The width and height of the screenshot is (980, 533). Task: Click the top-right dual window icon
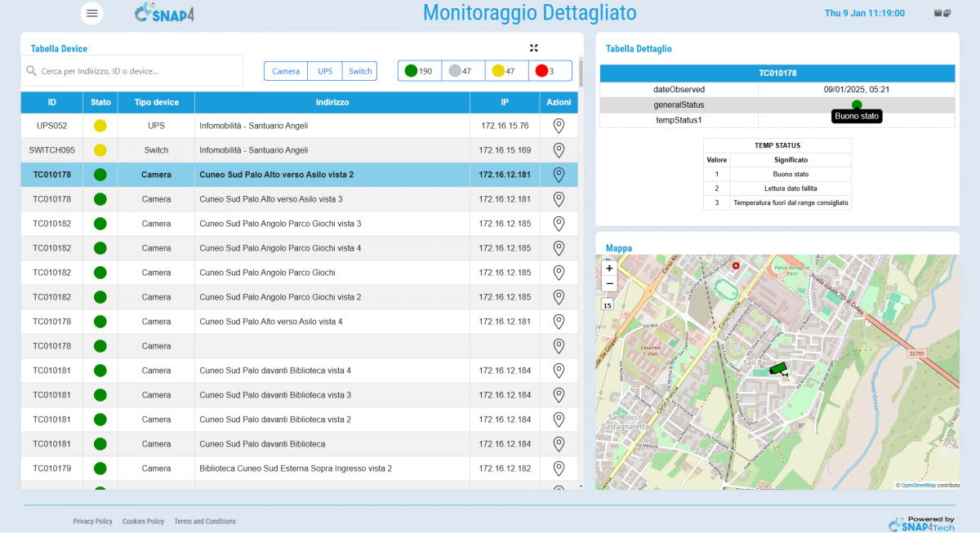942,13
